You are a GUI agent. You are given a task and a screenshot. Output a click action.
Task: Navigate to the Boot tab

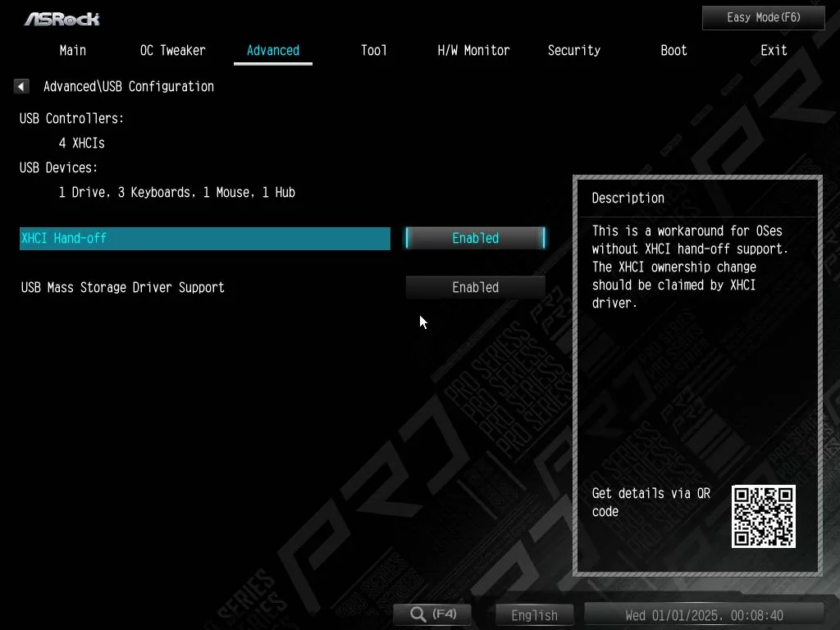tap(673, 50)
